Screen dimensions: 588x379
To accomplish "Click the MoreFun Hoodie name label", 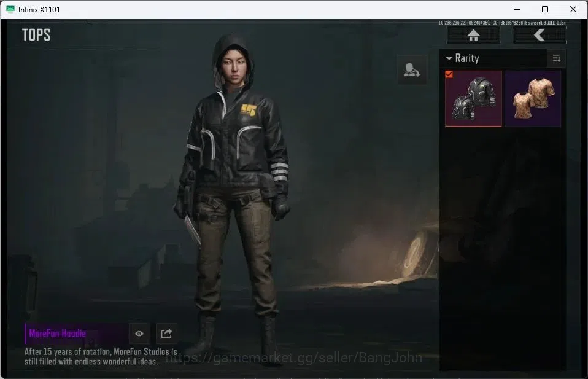I will 57,333.
